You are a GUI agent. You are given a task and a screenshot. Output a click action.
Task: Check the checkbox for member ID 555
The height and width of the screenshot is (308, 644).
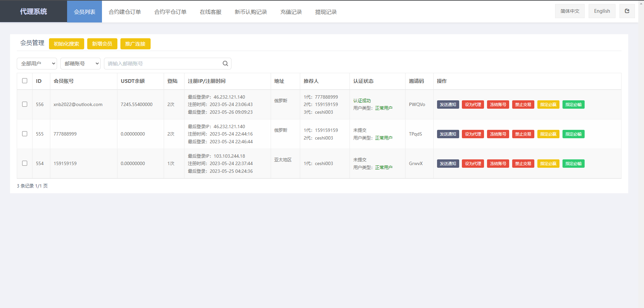[24, 134]
